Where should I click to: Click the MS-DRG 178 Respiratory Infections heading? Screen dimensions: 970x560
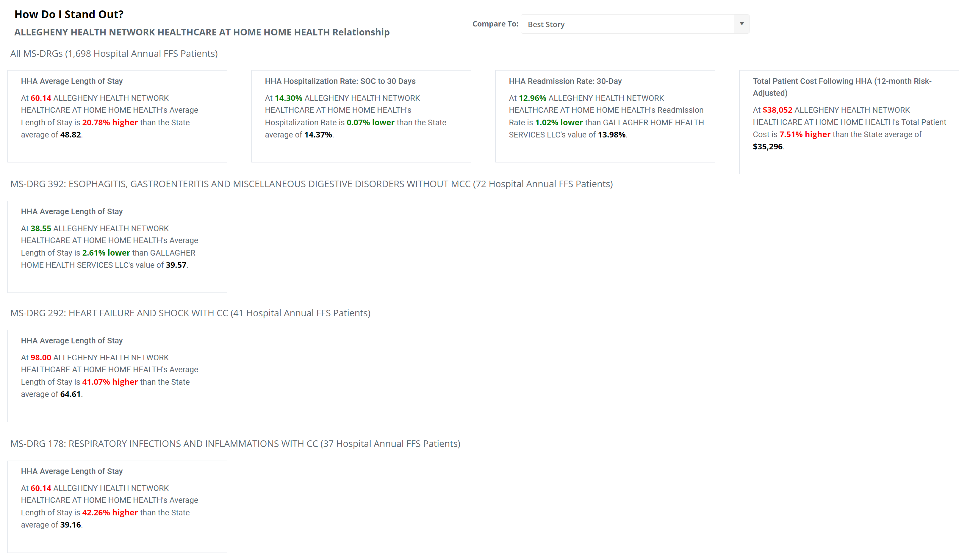(x=235, y=444)
